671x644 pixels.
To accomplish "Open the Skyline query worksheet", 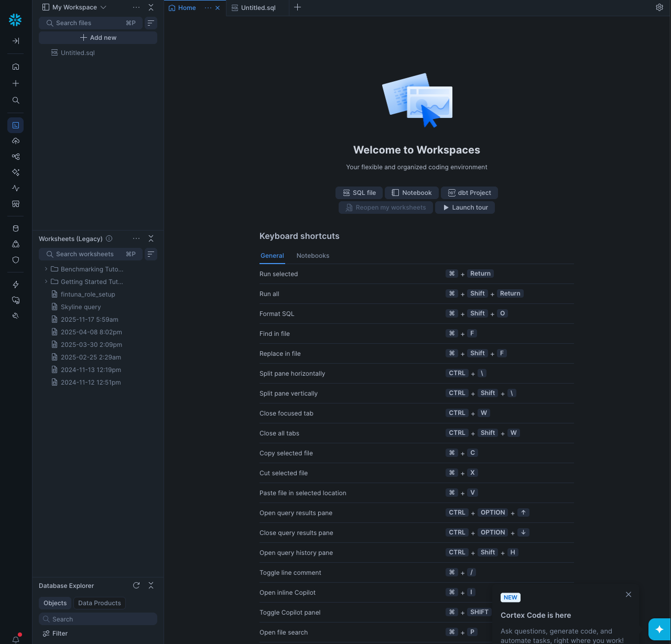I will click(81, 307).
